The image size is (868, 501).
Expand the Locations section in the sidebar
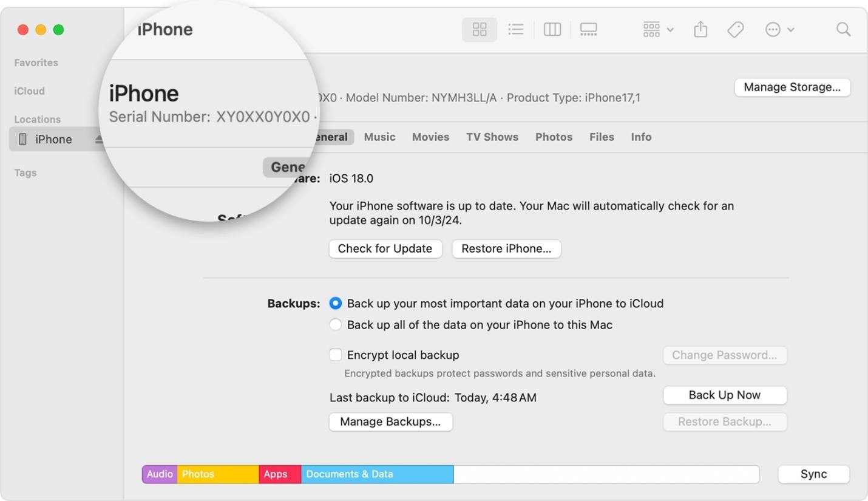coord(37,119)
